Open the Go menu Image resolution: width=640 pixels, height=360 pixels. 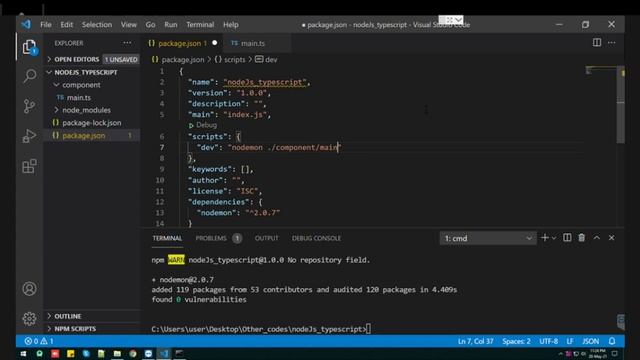[x=150, y=24]
